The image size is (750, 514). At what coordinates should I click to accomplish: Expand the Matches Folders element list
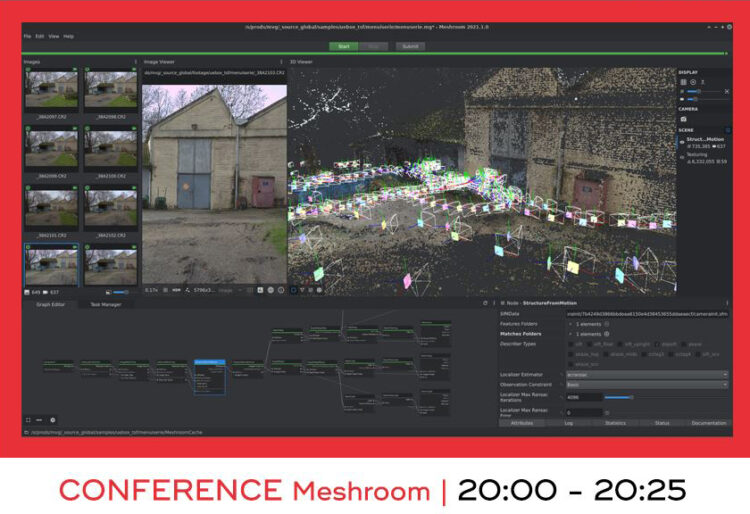570,334
